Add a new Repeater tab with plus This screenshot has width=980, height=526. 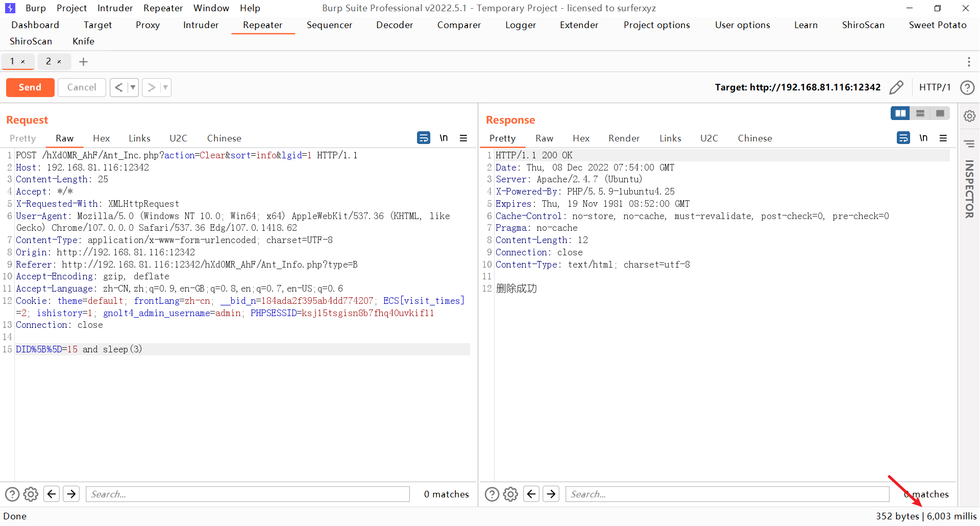(x=84, y=62)
